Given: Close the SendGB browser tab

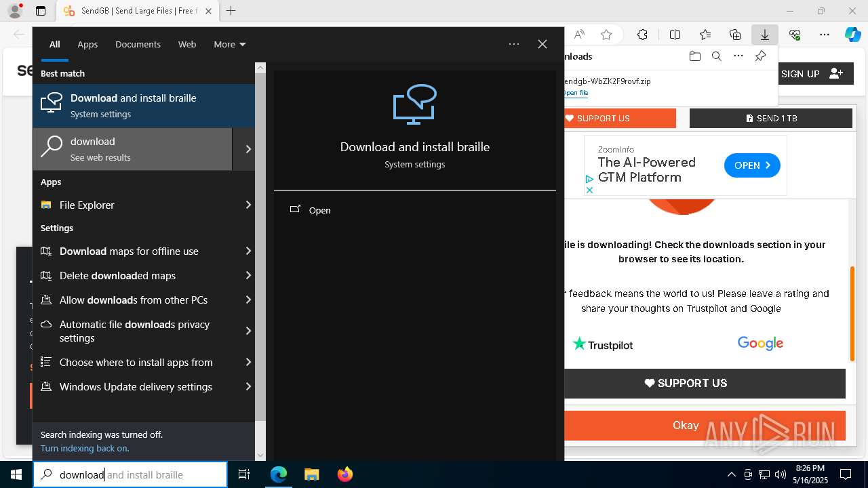Looking at the screenshot, I should point(208,11).
